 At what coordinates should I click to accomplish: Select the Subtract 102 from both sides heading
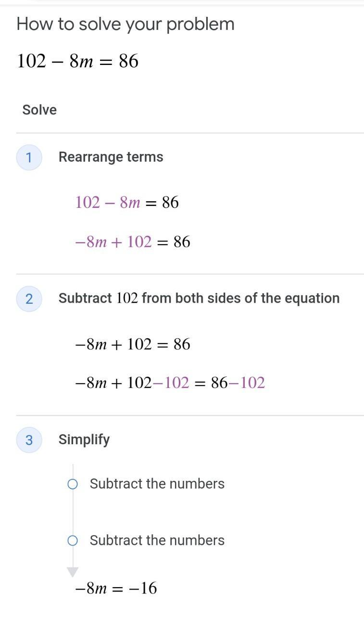(x=199, y=298)
